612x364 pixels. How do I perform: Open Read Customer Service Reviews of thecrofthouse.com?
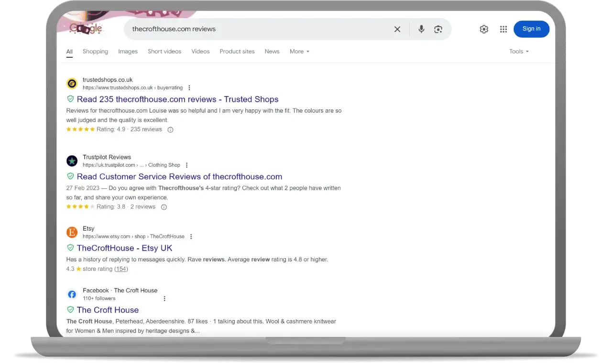point(179,177)
